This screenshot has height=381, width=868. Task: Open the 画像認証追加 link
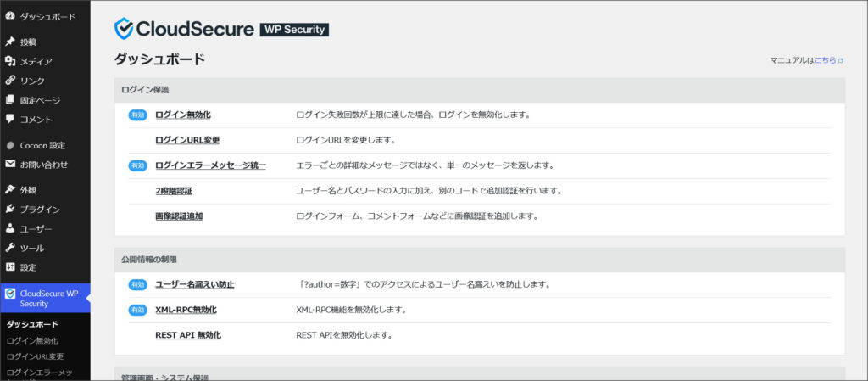click(x=179, y=216)
